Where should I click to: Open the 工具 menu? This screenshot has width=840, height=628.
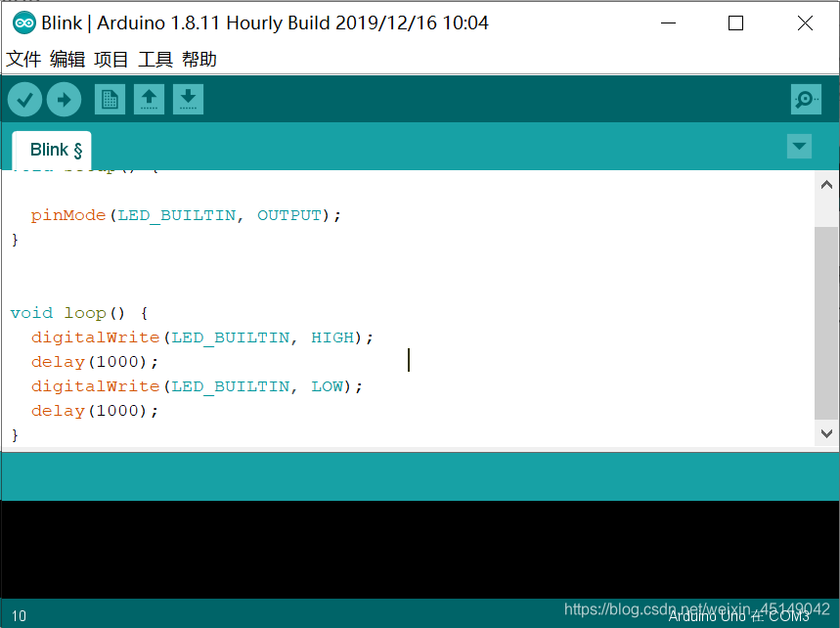point(155,59)
